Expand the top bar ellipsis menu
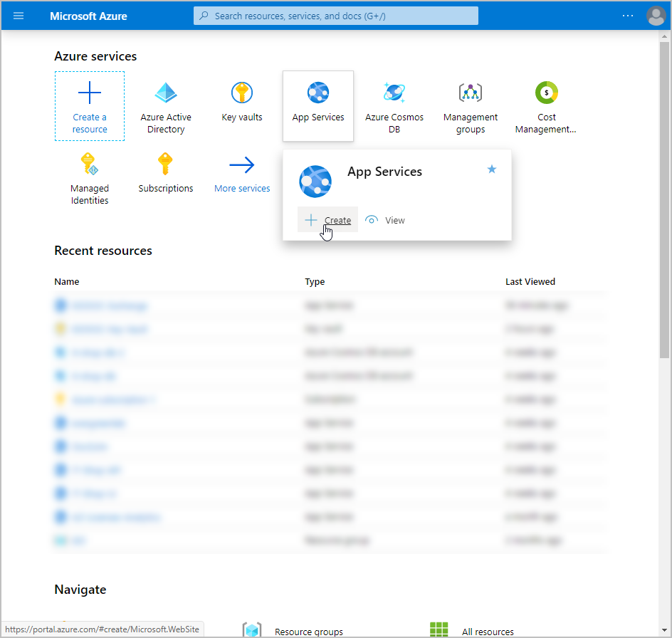672x638 pixels. [627, 16]
